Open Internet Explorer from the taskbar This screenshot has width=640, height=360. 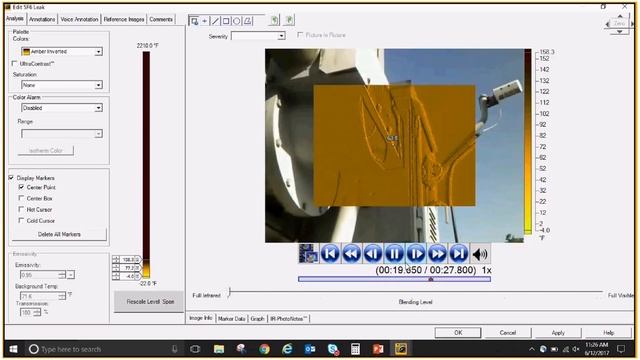click(x=287, y=349)
